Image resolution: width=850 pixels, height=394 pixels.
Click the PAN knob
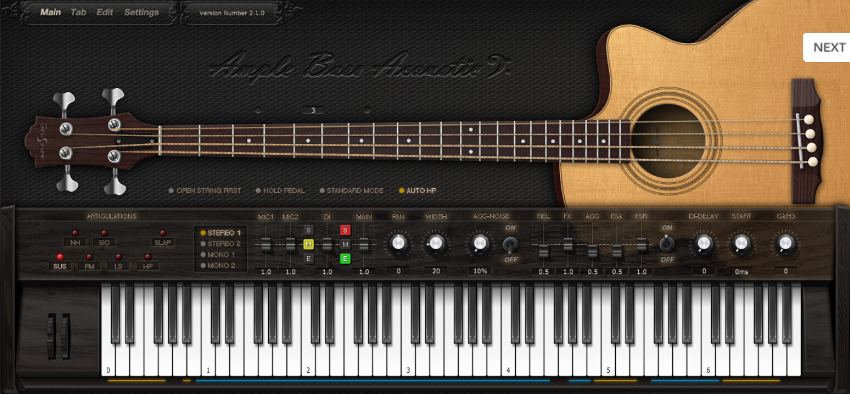[x=398, y=244]
